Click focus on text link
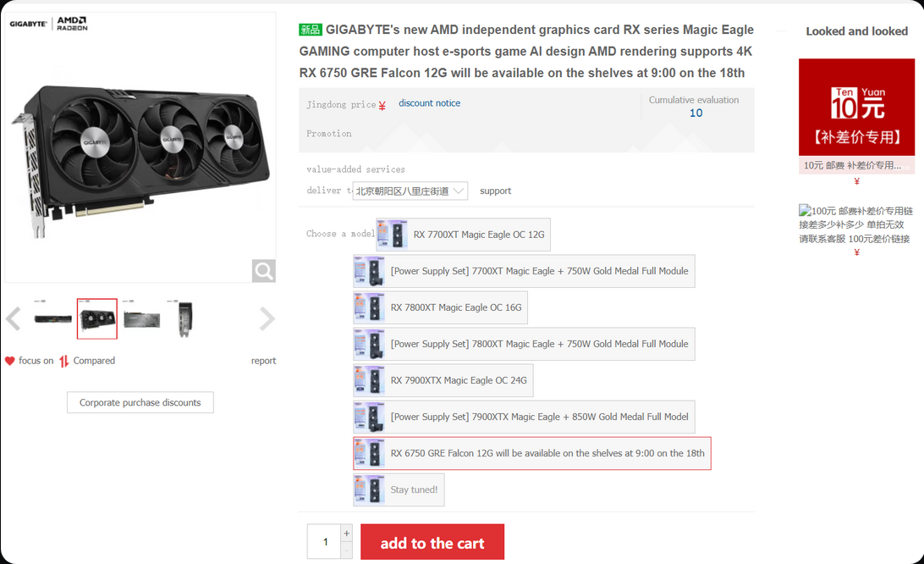924x564 pixels. point(36,361)
